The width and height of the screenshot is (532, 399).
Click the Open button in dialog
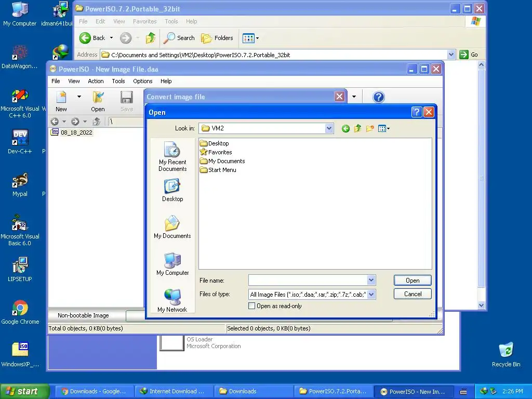pos(413,280)
